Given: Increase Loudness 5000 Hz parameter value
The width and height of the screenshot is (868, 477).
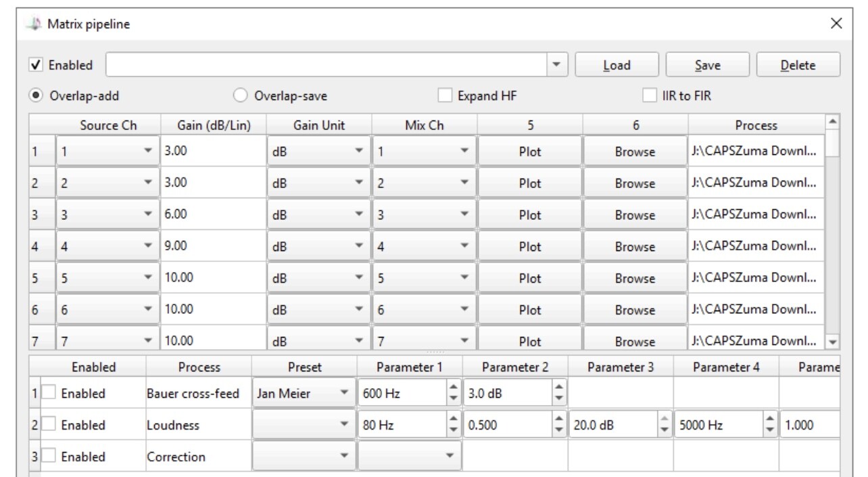Looking at the screenshot, I should coord(770,421).
